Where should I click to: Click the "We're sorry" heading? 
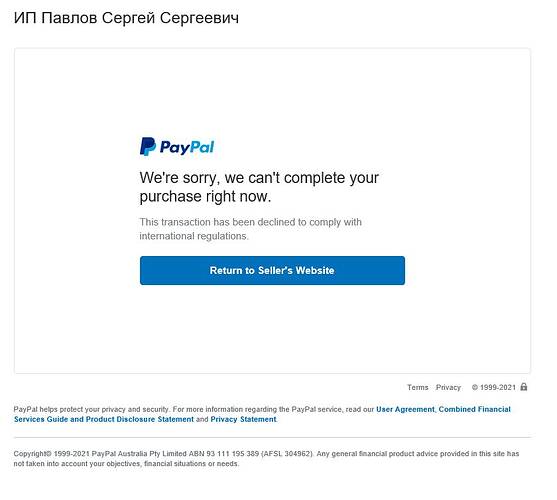(x=259, y=187)
